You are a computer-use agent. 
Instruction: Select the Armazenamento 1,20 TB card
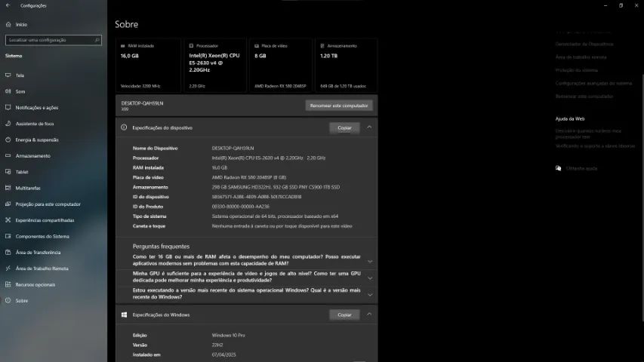coord(347,66)
